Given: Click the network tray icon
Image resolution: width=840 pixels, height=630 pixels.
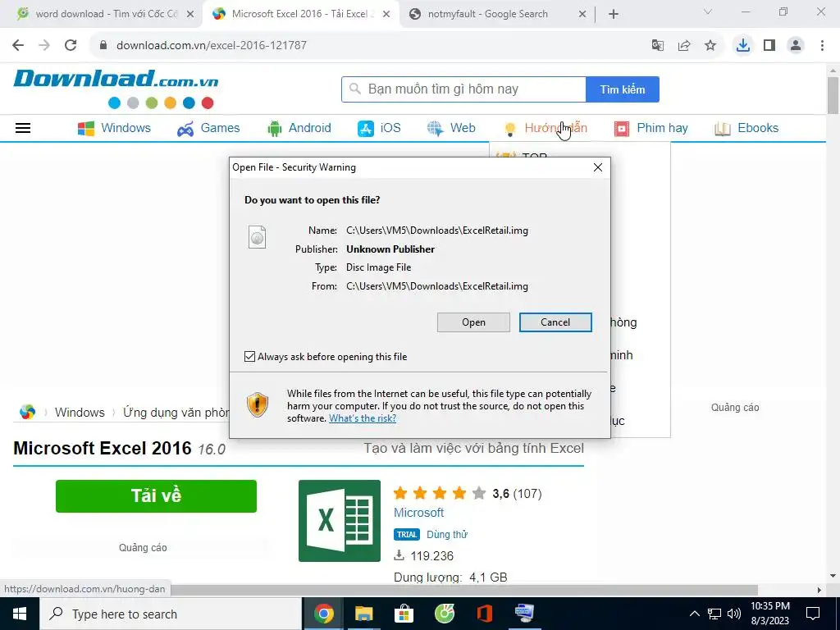Looking at the screenshot, I should [714, 614].
